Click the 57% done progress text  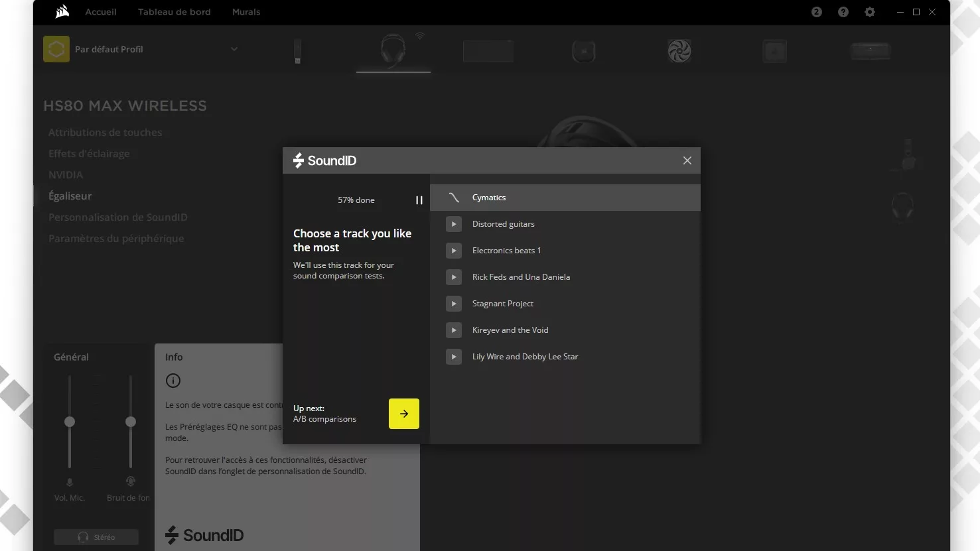[x=356, y=200]
